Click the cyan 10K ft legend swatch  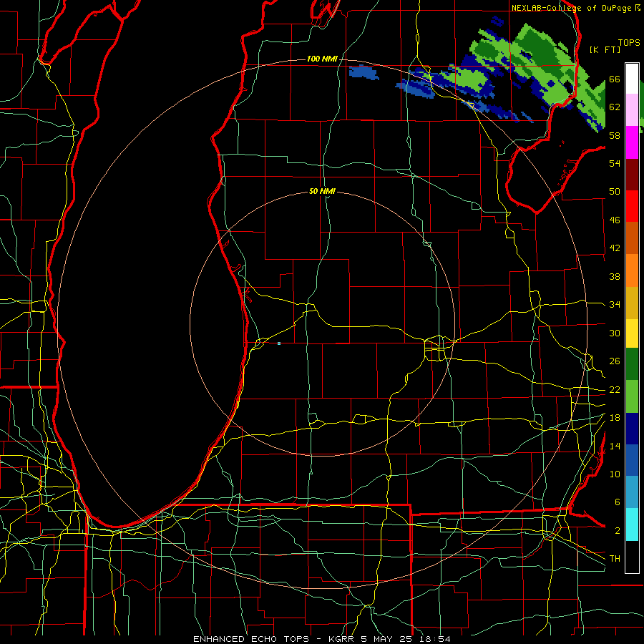tap(632, 525)
